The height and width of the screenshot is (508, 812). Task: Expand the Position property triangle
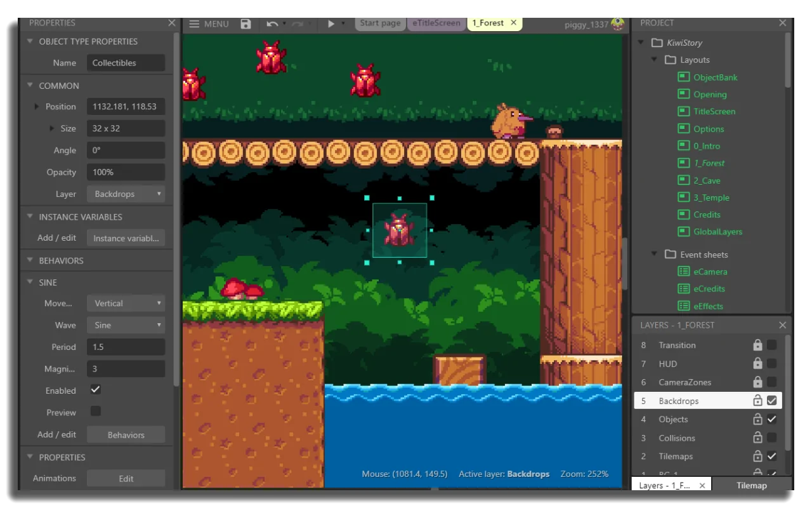coord(37,107)
